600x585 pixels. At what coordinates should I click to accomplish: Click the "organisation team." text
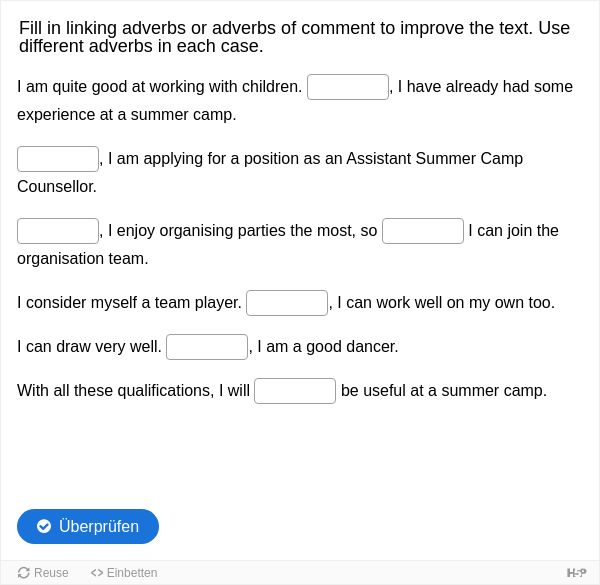[x=83, y=259]
